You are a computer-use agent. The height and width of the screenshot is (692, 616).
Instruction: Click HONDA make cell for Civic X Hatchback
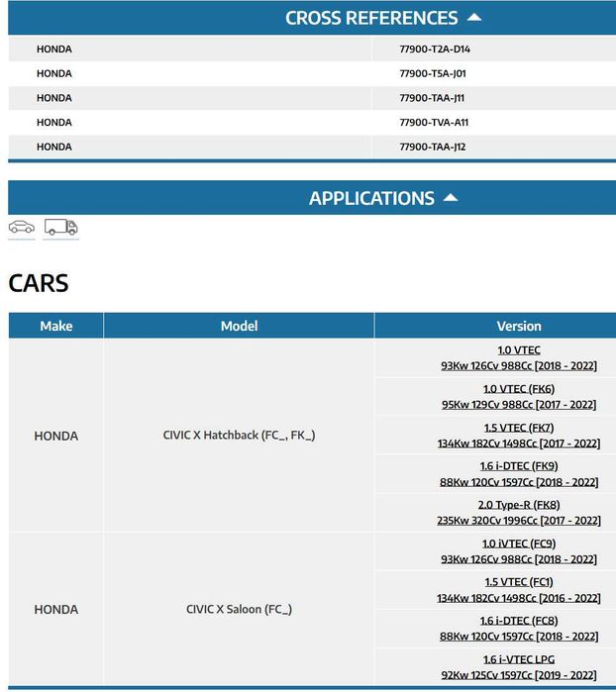(56, 436)
